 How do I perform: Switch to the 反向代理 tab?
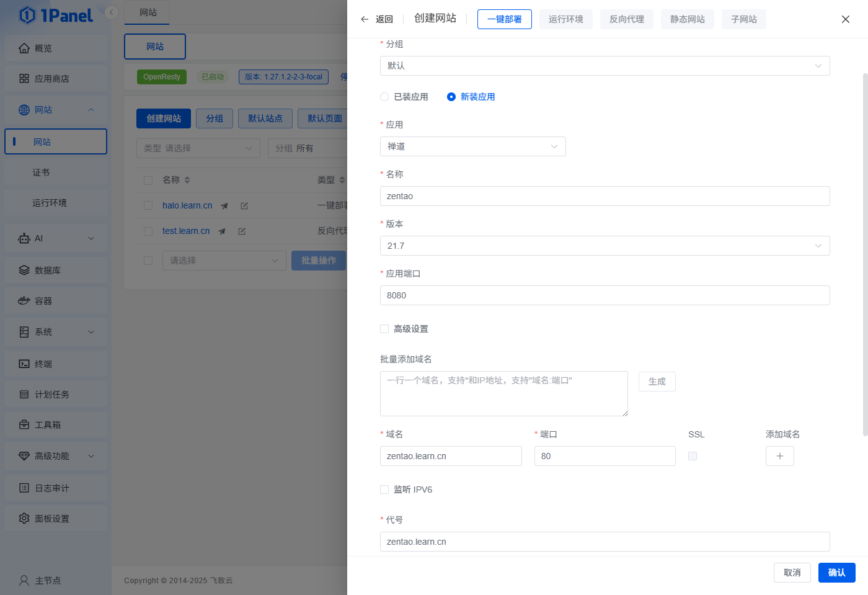tap(626, 19)
